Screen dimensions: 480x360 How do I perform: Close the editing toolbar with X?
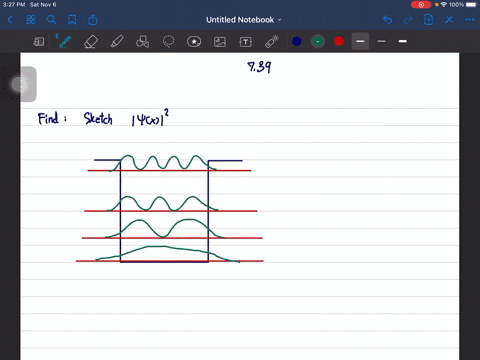[449, 20]
